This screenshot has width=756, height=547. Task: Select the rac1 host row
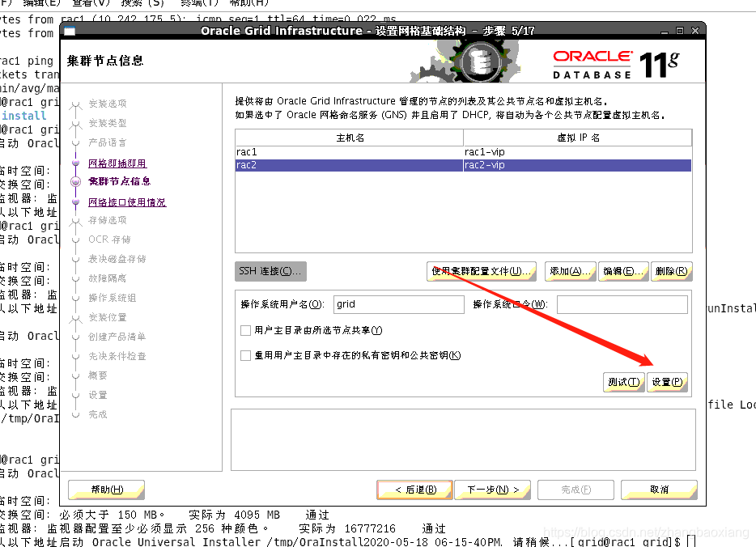coord(350,152)
